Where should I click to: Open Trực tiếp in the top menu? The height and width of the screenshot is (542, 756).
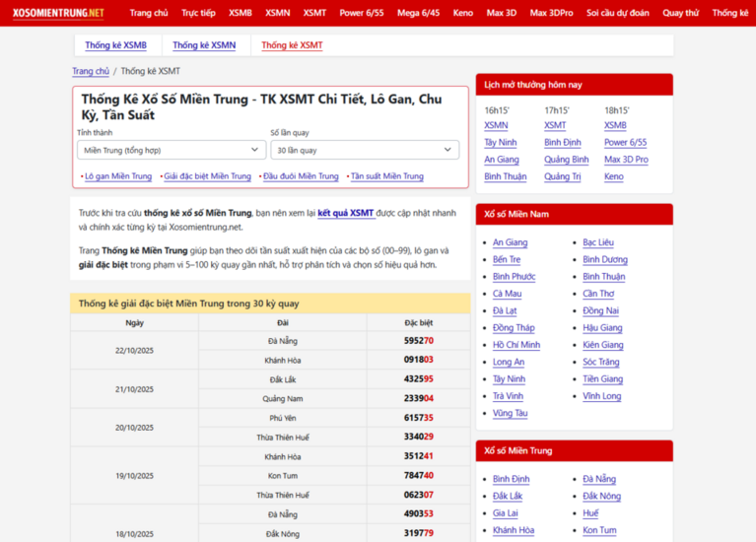pos(198,13)
